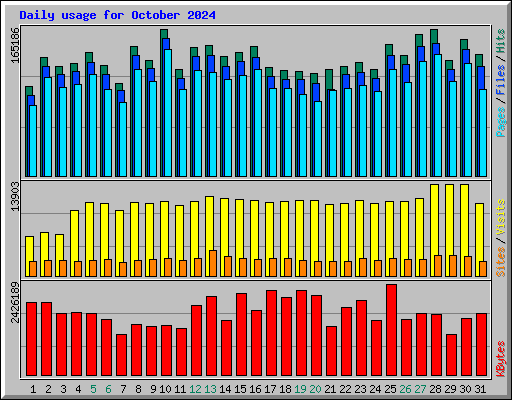Click the "KBytes" legend label
Image resolution: width=512 pixels, height=400 pixels.
click(x=500, y=359)
